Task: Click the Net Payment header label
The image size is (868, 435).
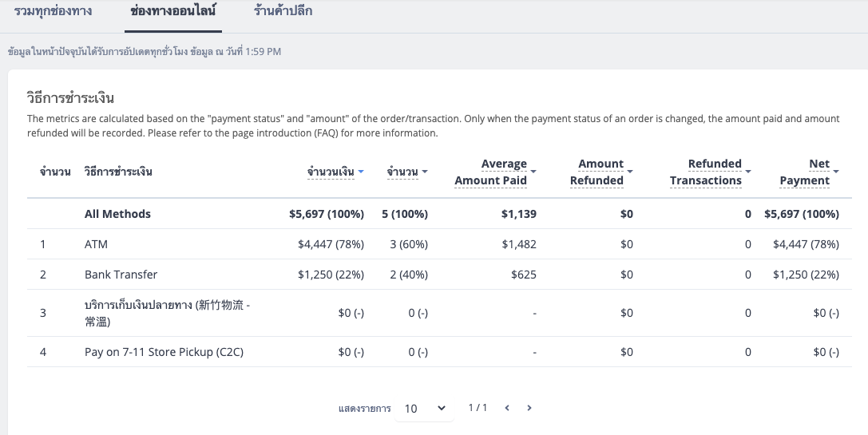Action: pyautogui.click(x=805, y=172)
